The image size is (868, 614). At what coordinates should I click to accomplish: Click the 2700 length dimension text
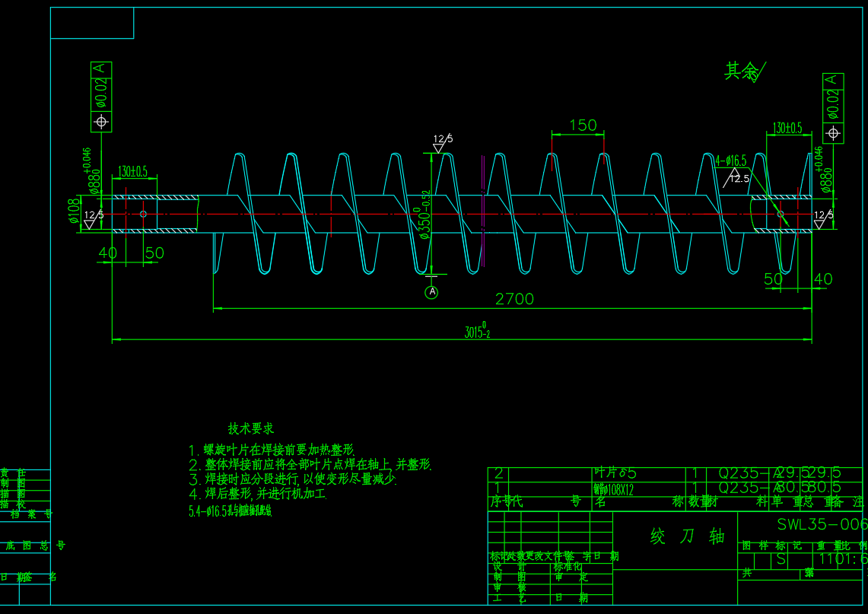(x=514, y=299)
